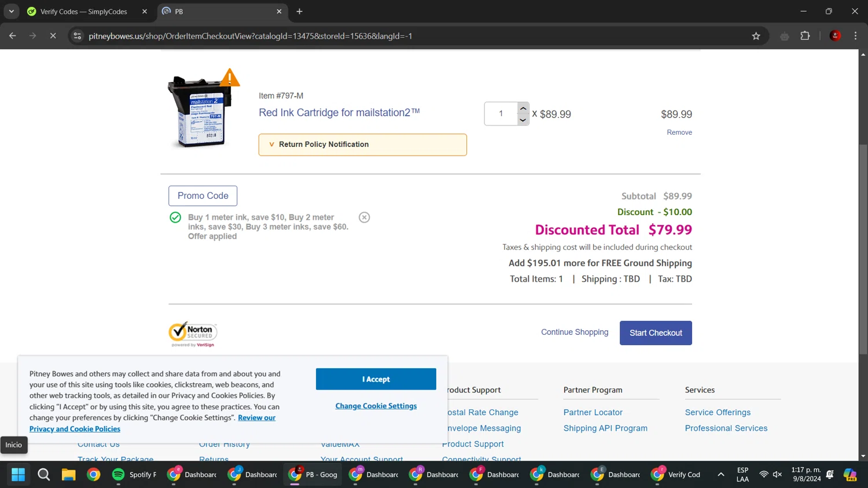Open the network wifi tray icon
Viewport: 868px width, 488px height.
coord(764,475)
